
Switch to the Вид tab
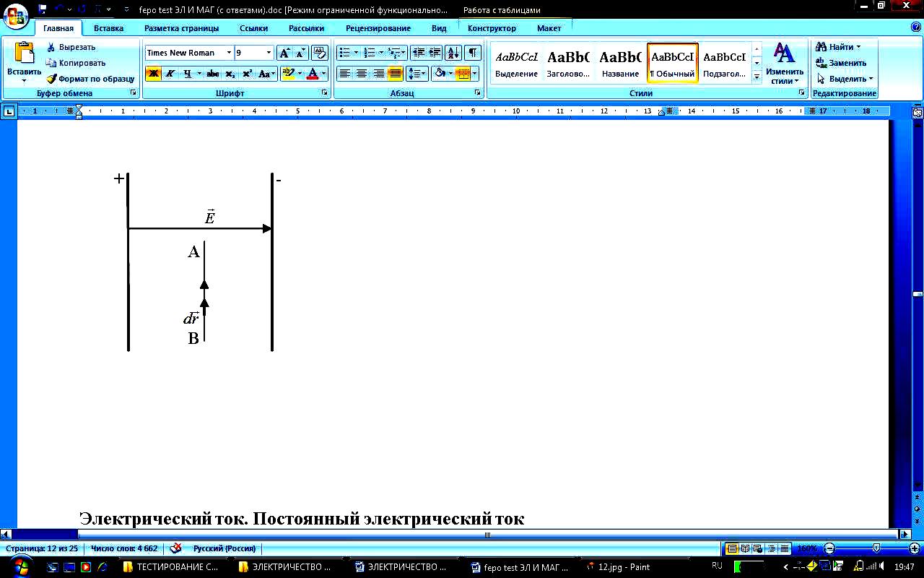tap(439, 28)
